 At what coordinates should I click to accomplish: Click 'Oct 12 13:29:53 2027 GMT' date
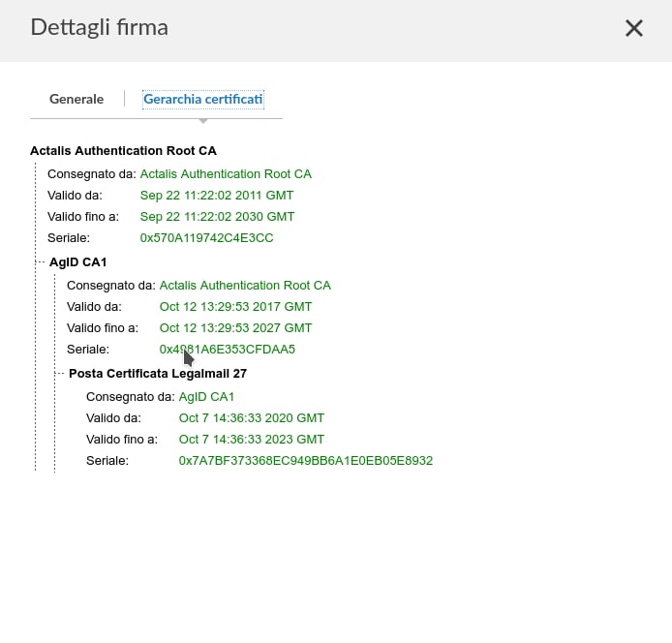[235, 328]
